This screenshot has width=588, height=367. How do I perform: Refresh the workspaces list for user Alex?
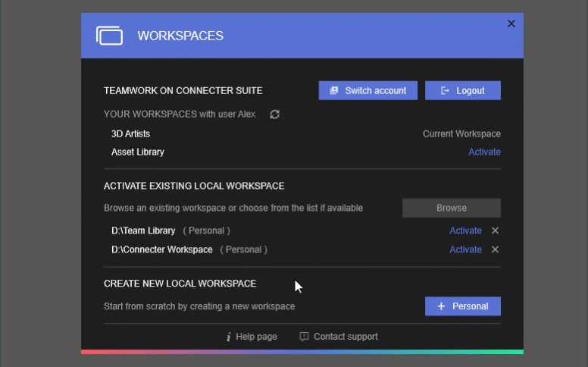(274, 114)
